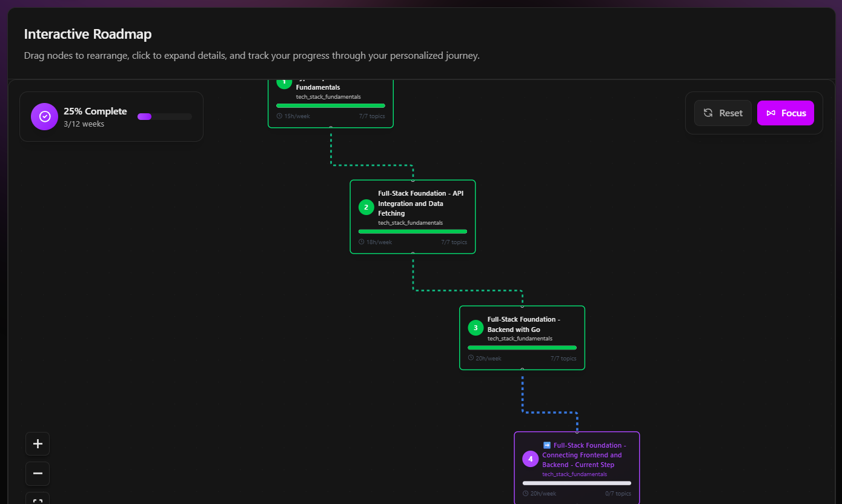Click node 4 empty white progress bar
Viewport: 842px width, 504px height.
[577, 483]
